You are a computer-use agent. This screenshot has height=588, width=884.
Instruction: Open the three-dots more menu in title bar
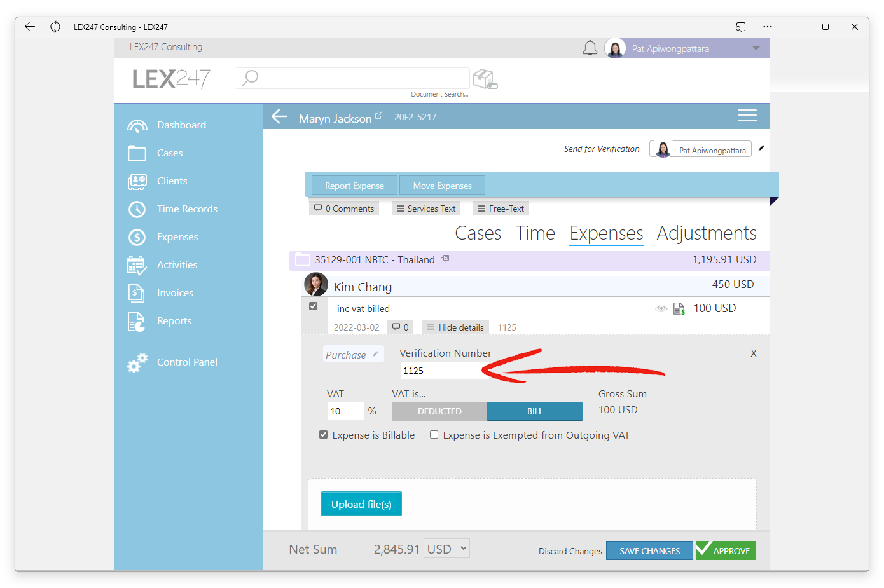[x=768, y=27]
